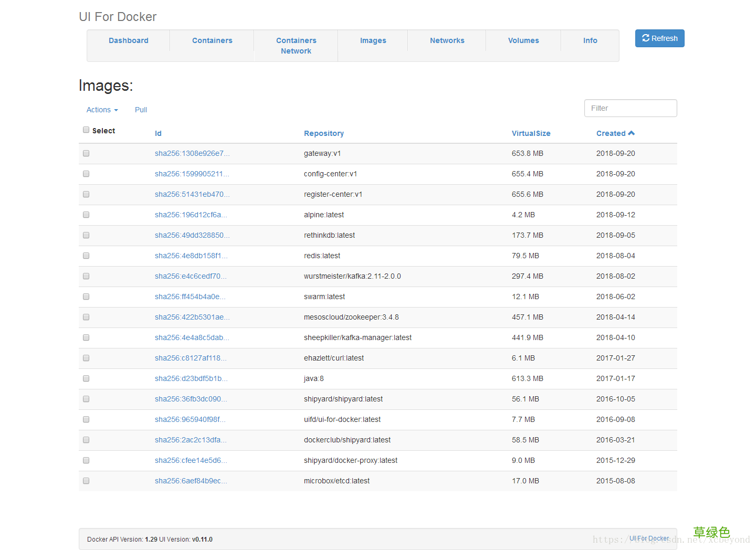
Task: Click the Pull action link
Action: pos(141,110)
